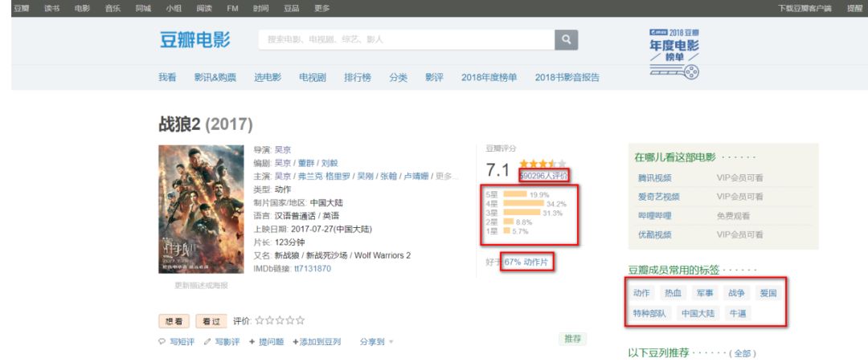The height and width of the screenshot is (362, 868).
Task: Open 豆品 in the top bar
Action: [292, 8]
